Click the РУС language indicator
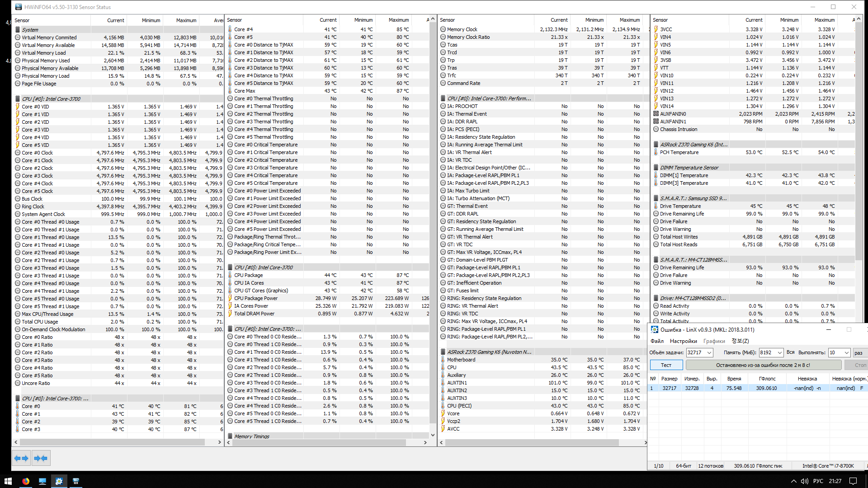Screen dimensions: 868x488 click(818, 481)
